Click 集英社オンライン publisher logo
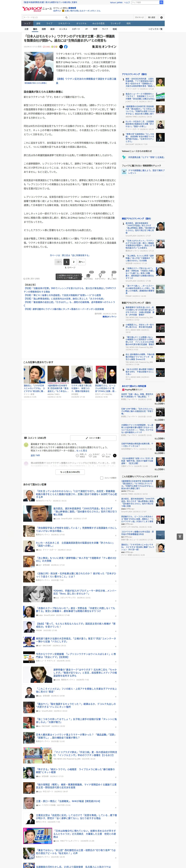 (104, 47)
